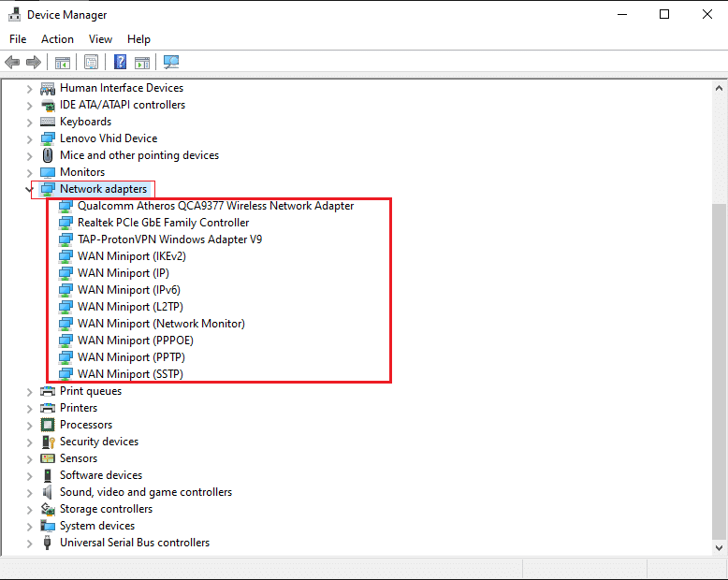
Task: Open Properties from the toolbar icon
Action: pos(91,63)
